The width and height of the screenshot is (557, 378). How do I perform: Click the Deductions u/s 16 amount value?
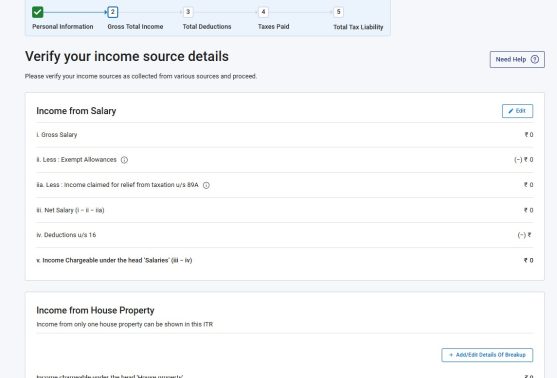pos(524,235)
